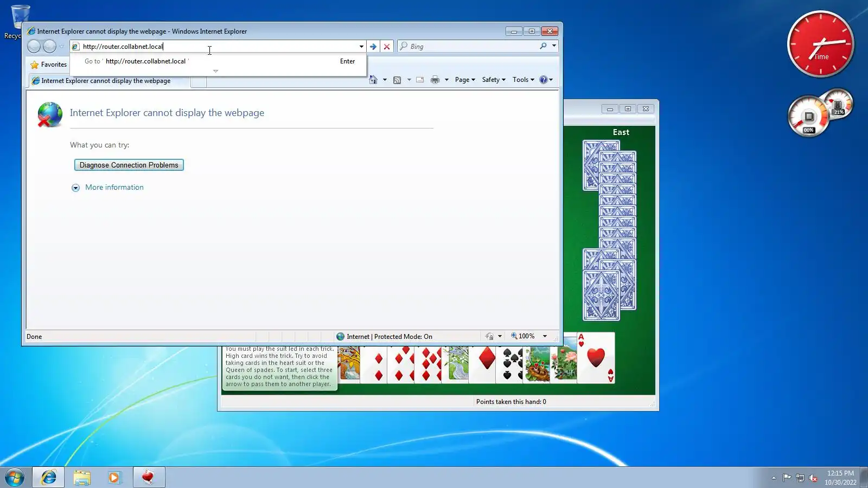868x488 pixels.
Task: Click the Show Desktop strip at taskbar end
Action: pos(864,478)
